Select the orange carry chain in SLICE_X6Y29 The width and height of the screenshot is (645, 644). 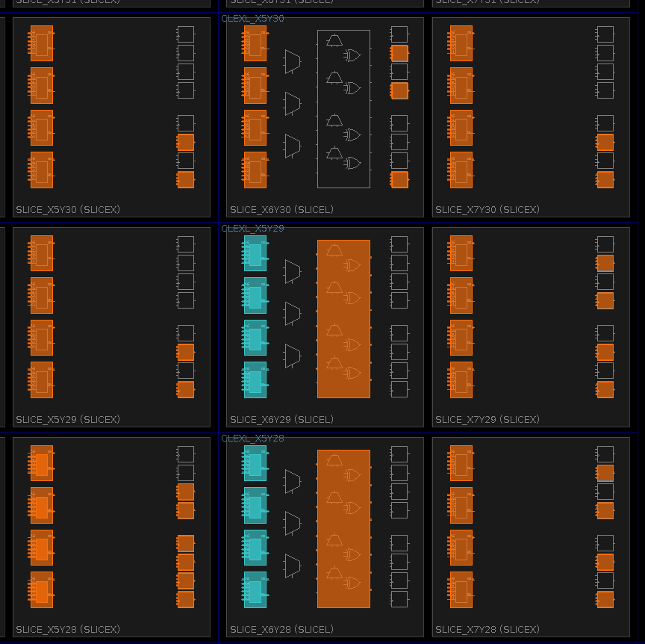pos(343,319)
